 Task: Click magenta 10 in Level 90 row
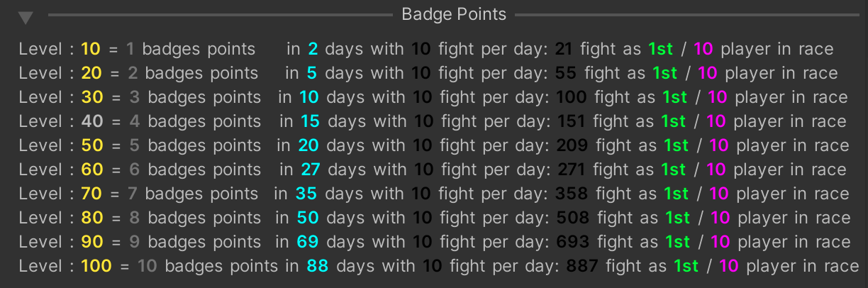click(720, 242)
